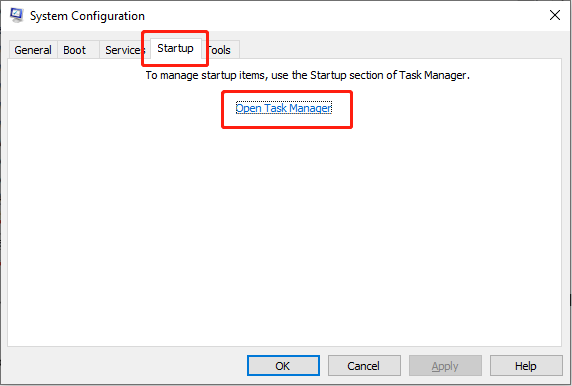The width and height of the screenshot is (572, 386).
Task: Click the empty white Startup panel area
Action: click(x=285, y=233)
